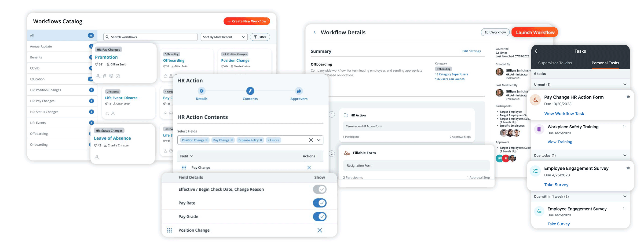Toggle Pay Rate show switch
The width and height of the screenshot is (644, 251).
319,203
